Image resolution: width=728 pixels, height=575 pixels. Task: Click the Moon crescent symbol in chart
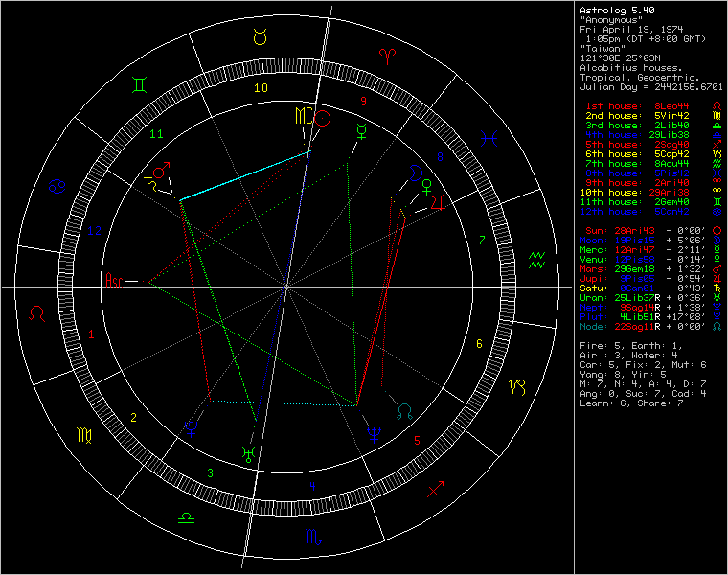click(415, 172)
